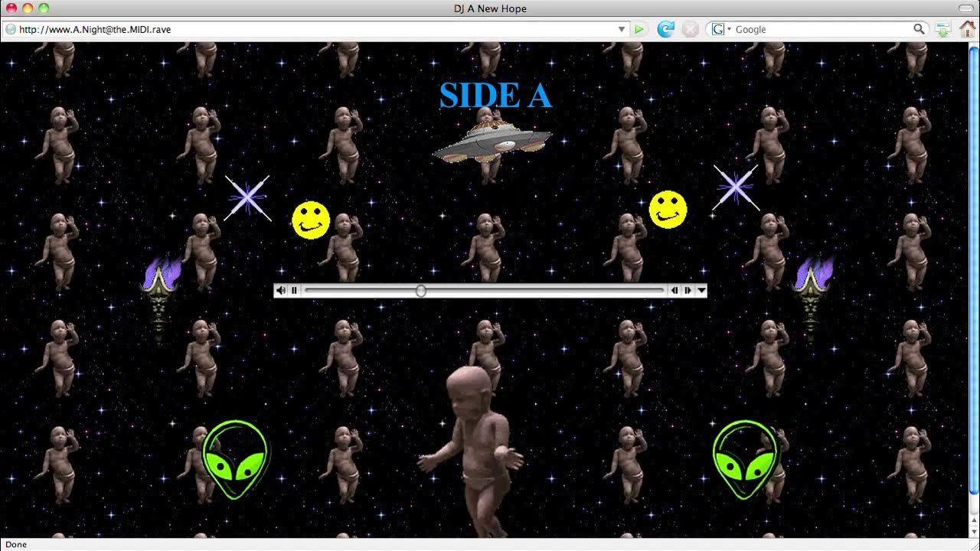The width and height of the screenshot is (980, 551).
Task: Click the right green alien head
Action: pyautogui.click(x=745, y=459)
